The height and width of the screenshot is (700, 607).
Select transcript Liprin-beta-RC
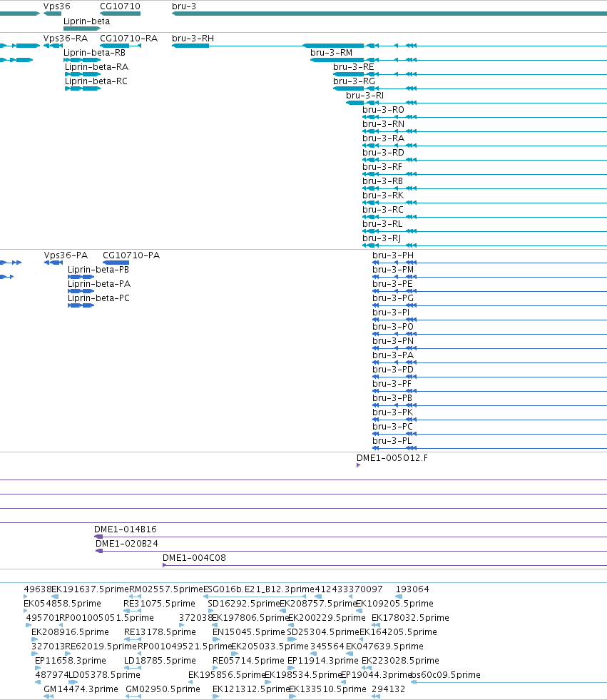click(96, 81)
